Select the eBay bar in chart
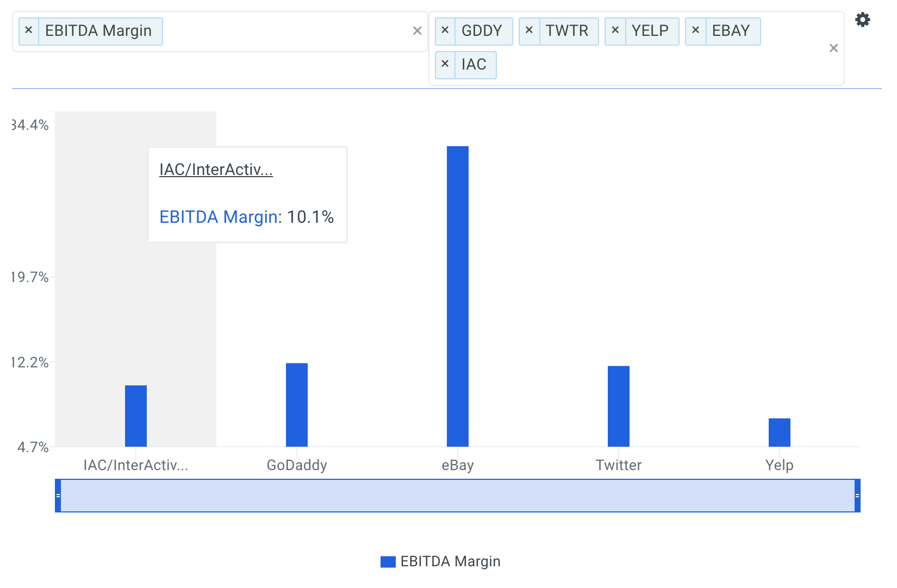Image resolution: width=897 pixels, height=588 pixels. coord(458,296)
